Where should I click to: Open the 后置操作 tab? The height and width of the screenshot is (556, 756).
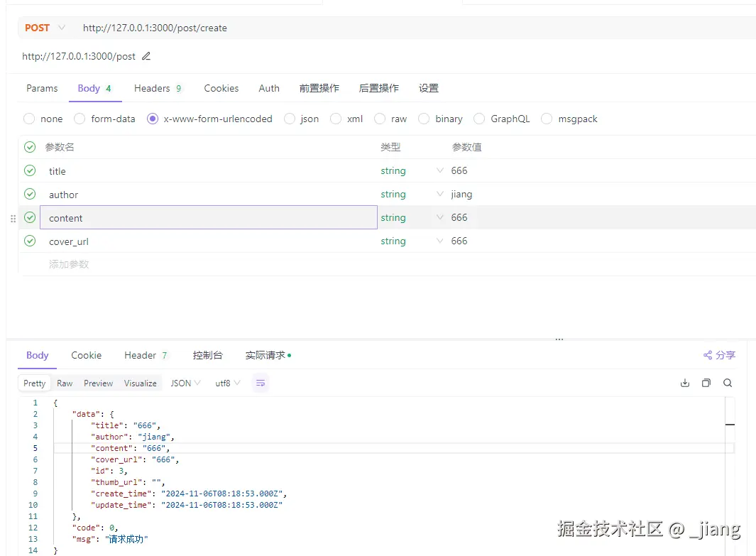[x=379, y=88]
